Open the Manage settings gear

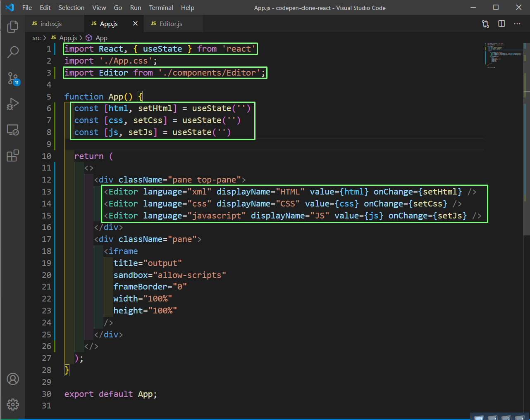[13, 404]
